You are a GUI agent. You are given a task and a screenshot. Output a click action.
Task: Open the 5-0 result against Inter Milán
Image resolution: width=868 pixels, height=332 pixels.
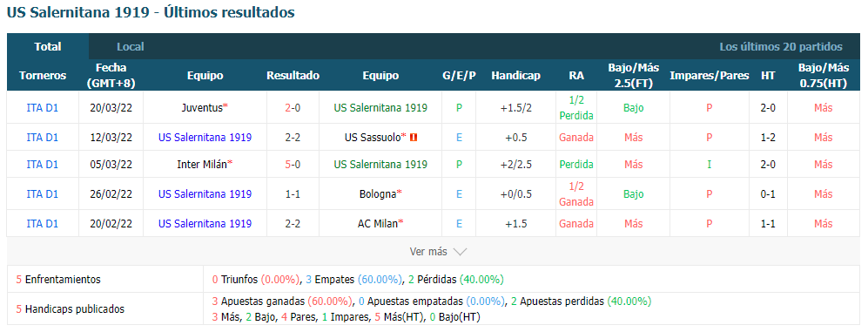(x=293, y=165)
